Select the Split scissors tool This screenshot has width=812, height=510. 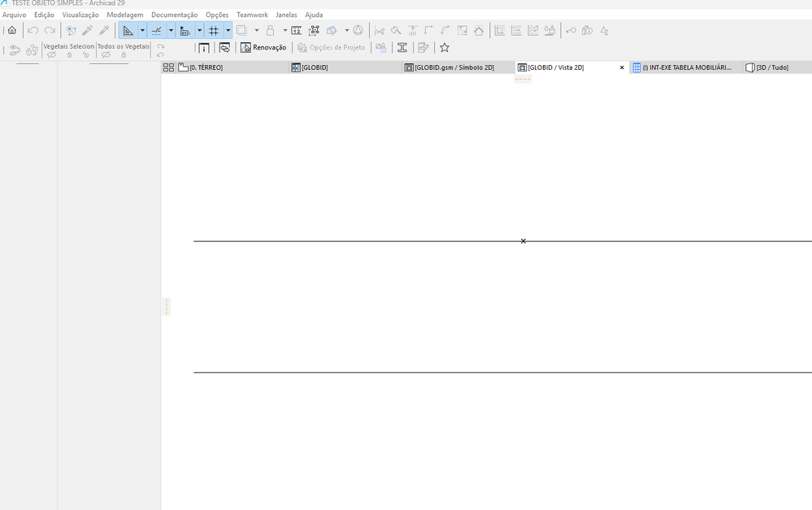click(380, 31)
